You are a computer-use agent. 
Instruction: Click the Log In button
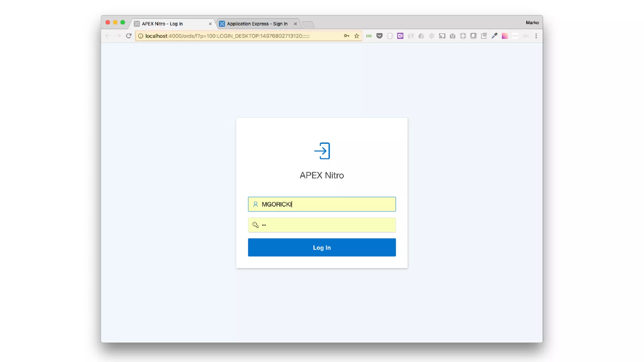pyautogui.click(x=322, y=247)
